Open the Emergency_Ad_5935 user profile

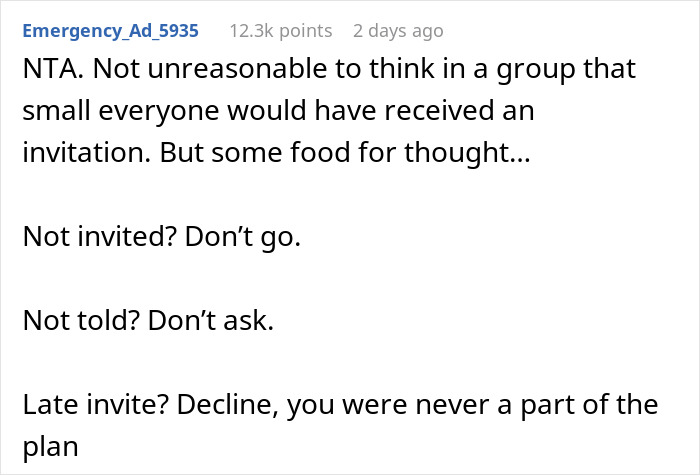(x=110, y=31)
